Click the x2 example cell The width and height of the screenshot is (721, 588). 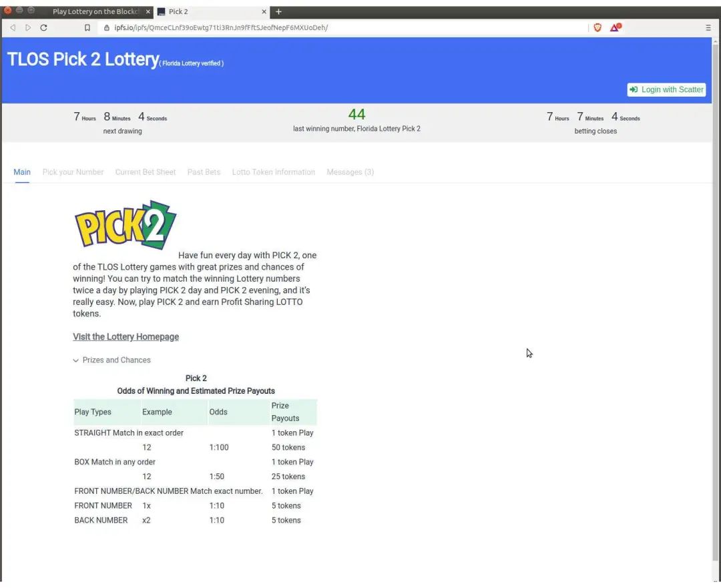(x=146, y=520)
